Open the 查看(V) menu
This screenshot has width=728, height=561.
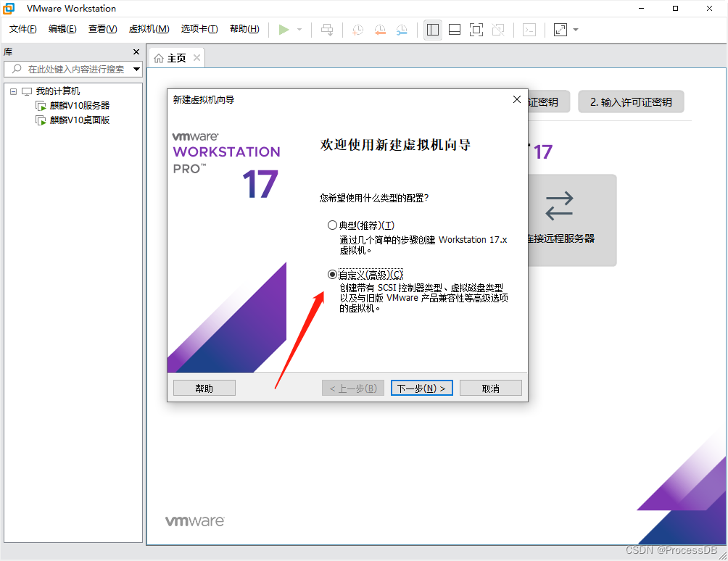click(x=103, y=29)
